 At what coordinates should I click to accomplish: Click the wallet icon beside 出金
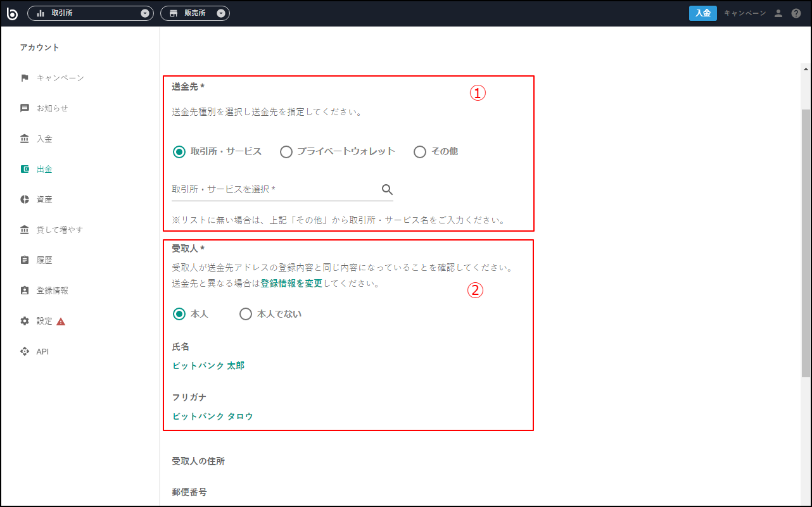click(x=25, y=169)
